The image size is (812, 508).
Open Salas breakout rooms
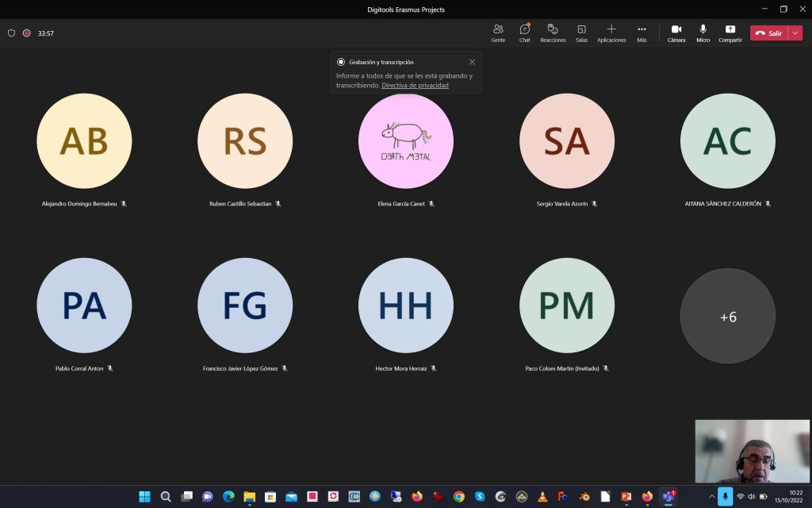coord(581,33)
